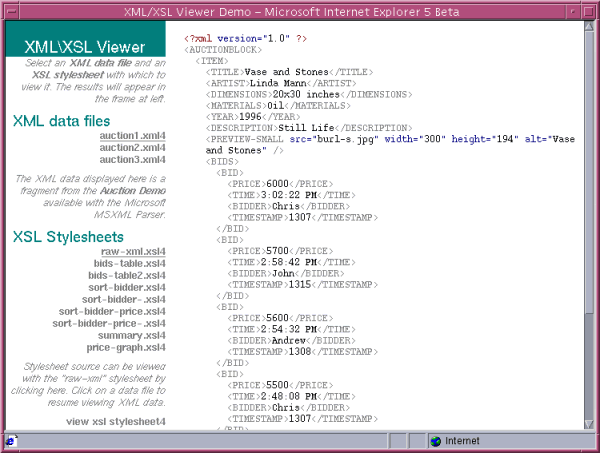
Task: Click the XSL Stylesheets heading
Action: [68, 237]
